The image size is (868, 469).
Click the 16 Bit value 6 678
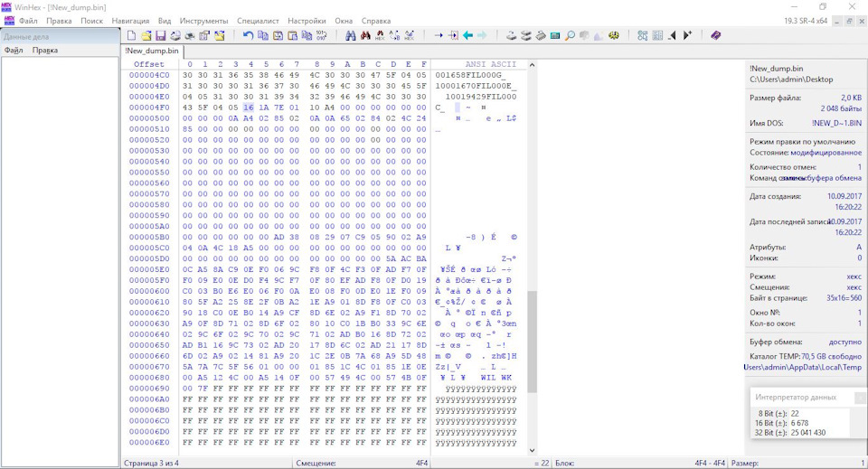coord(800,423)
